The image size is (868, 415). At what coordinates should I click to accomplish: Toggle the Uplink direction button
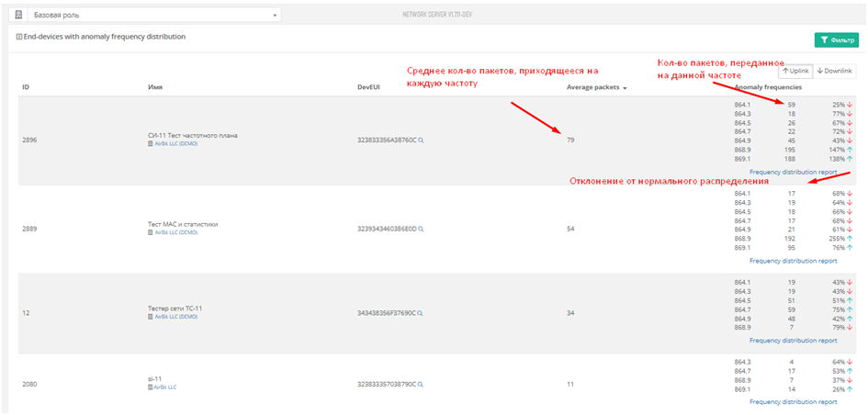(795, 71)
